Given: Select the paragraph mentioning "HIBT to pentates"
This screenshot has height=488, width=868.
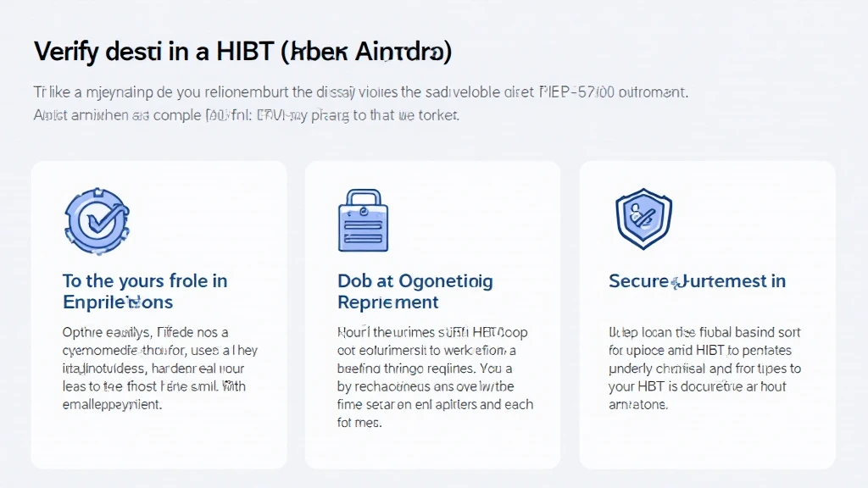Looking at the screenshot, I should click(x=704, y=368).
